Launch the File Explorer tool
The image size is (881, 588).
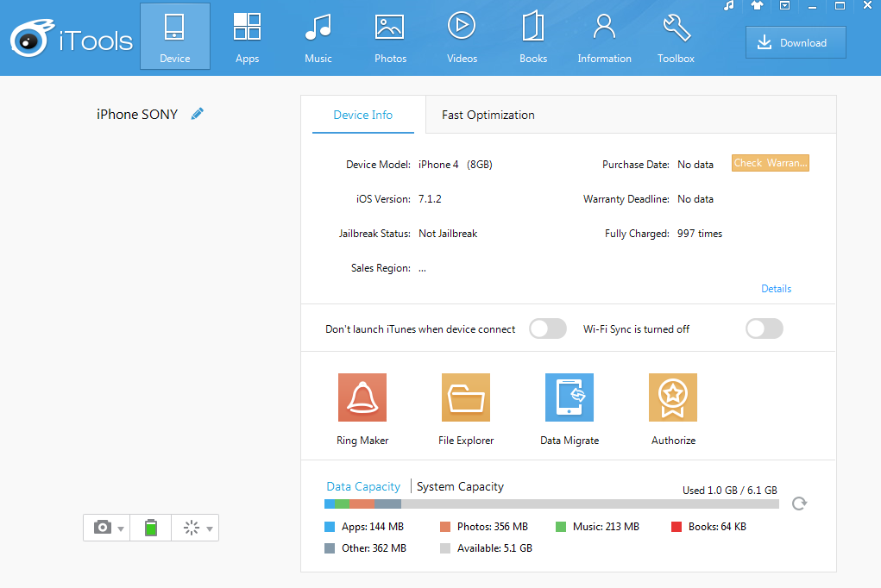click(x=466, y=397)
